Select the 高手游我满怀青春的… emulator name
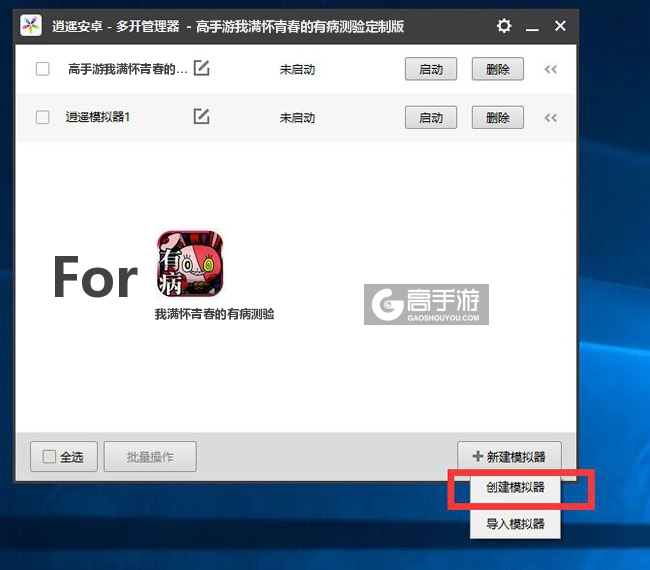The height and width of the screenshot is (570, 650). [128, 69]
